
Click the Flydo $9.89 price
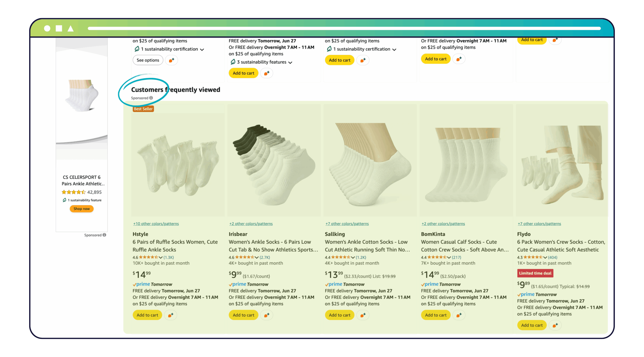point(524,285)
